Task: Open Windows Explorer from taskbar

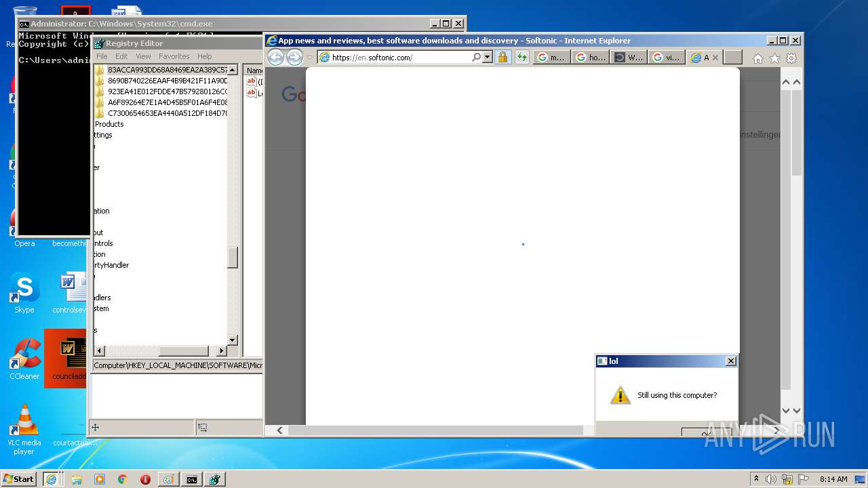Action: 77,479
